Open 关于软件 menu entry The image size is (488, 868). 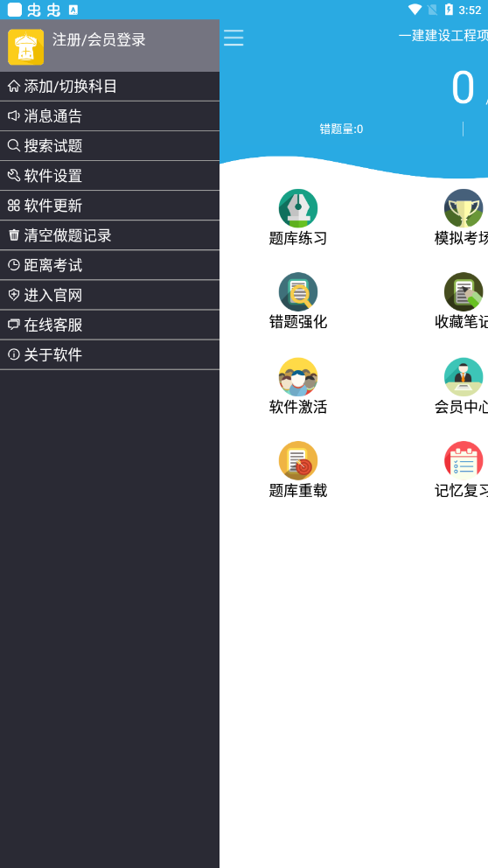click(x=109, y=355)
